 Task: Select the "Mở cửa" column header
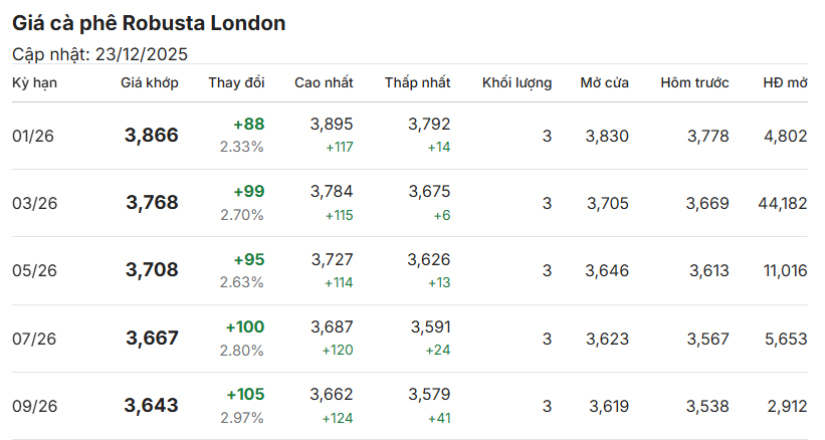coord(604,82)
